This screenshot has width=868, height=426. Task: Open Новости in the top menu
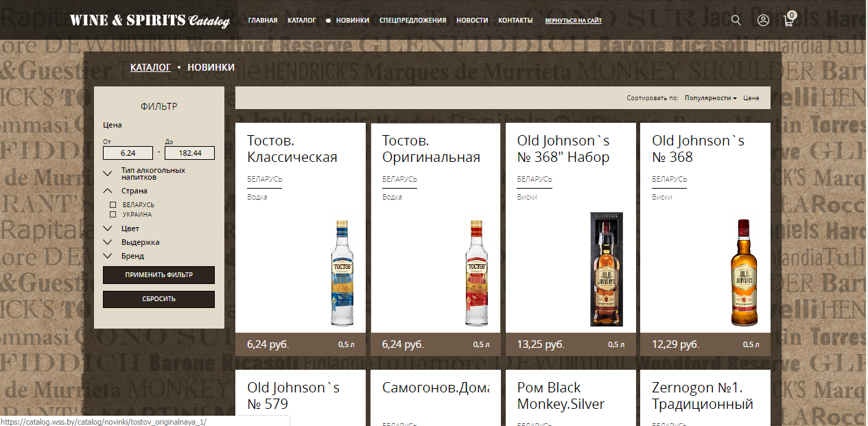pyautogui.click(x=472, y=21)
